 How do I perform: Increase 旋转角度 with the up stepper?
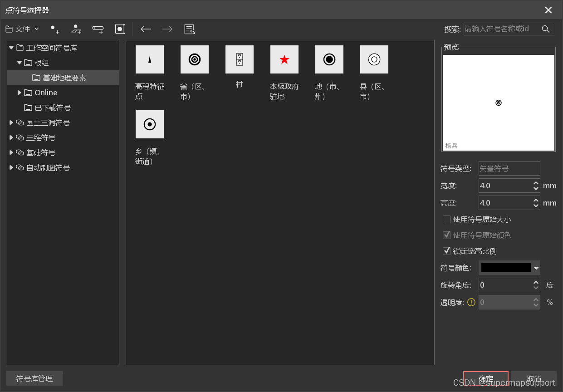click(x=536, y=282)
